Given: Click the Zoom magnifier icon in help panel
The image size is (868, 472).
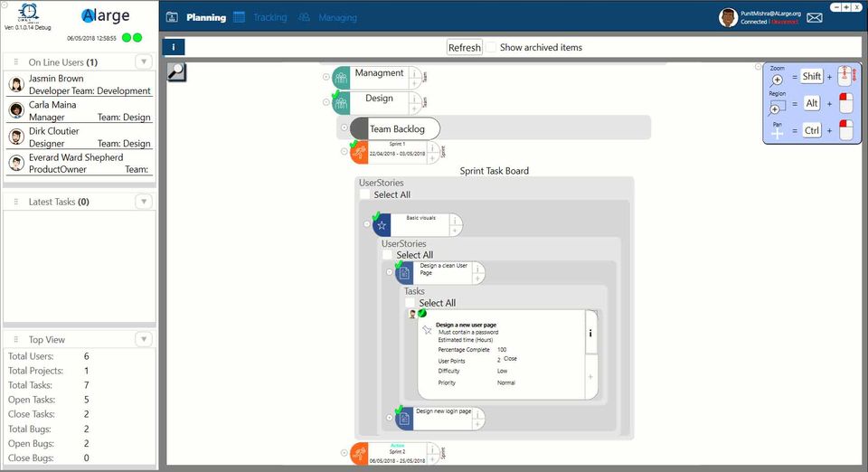Looking at the screenshot, I should pos(778,80).
